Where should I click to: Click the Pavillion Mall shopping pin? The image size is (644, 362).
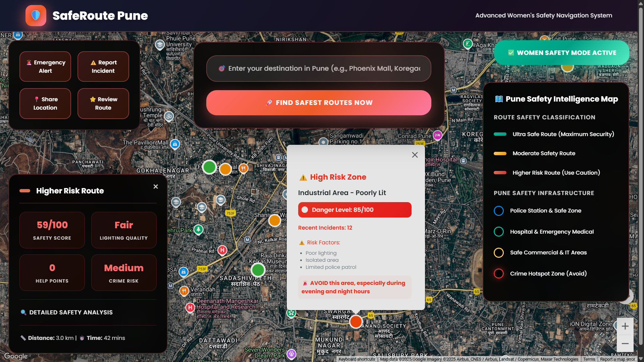175,144
